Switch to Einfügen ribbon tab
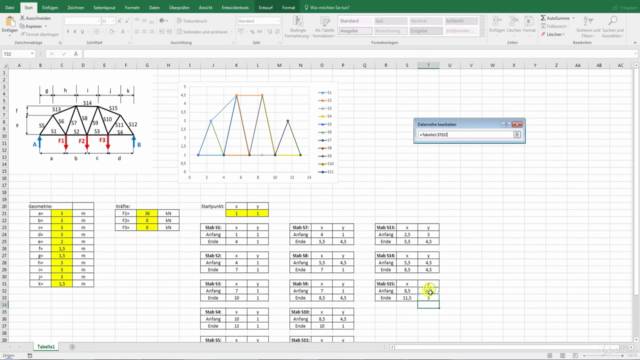The height and width of the screenshot is (360, 640). pyautogui.click(x=50, y=8)
